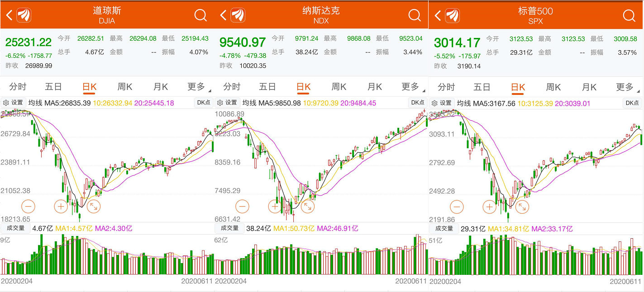The height and width of the screenshot is (292, 644).
Task: Open search in the 纳斯达克 NDX header
Action: tap(415, 15)
